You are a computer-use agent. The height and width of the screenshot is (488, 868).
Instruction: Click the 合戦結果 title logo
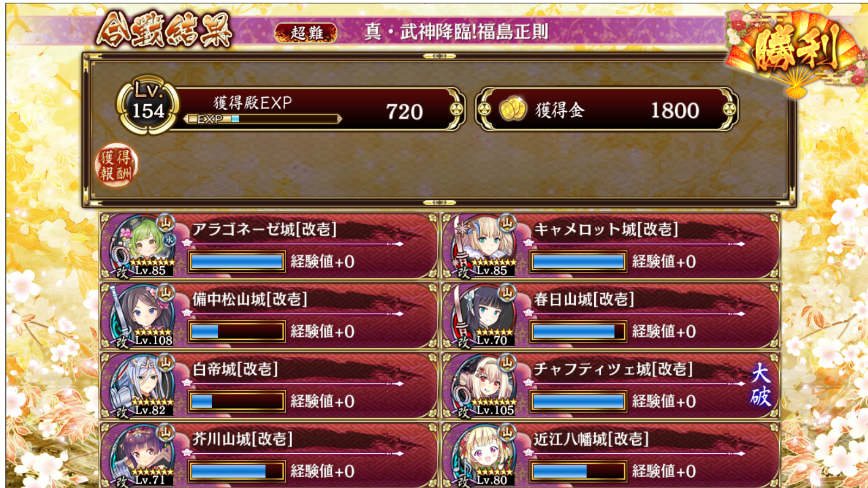tap(164, 30)
